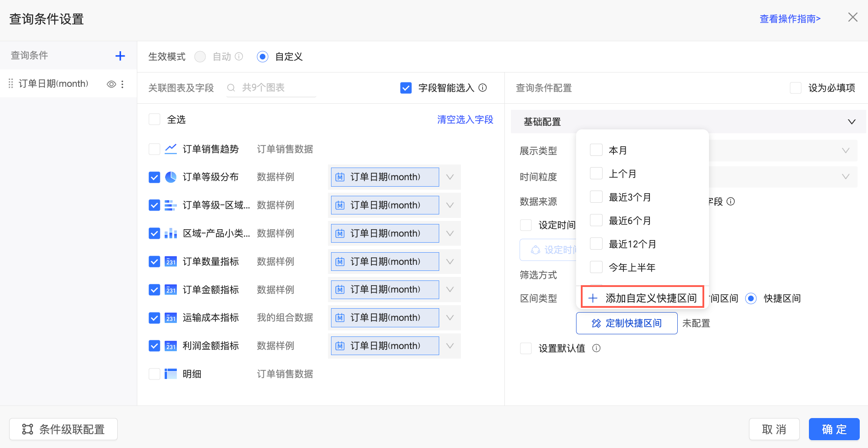
Task: Click 订单日期(month) field for 利润金额指标
Action: pyautogui.click(x=385, y=346)
